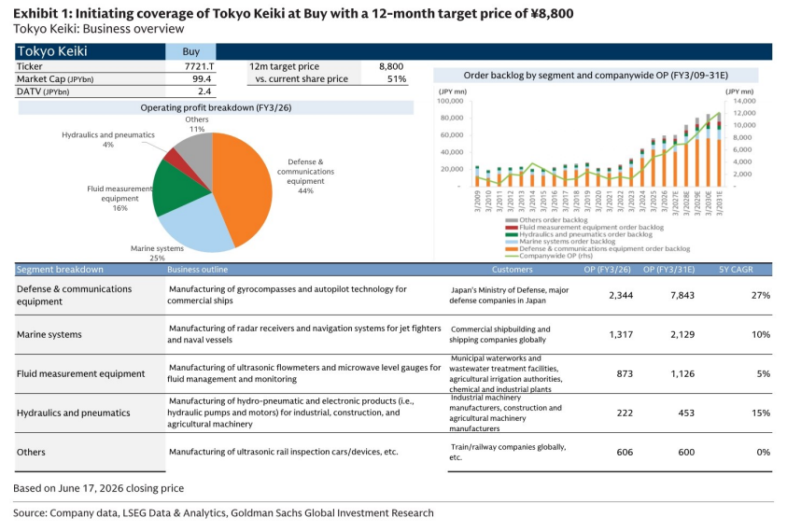Viewport: 787px width, 532px height.
Task: Select the Market Cap value '99.4'
Action: [x=202, y=78]
